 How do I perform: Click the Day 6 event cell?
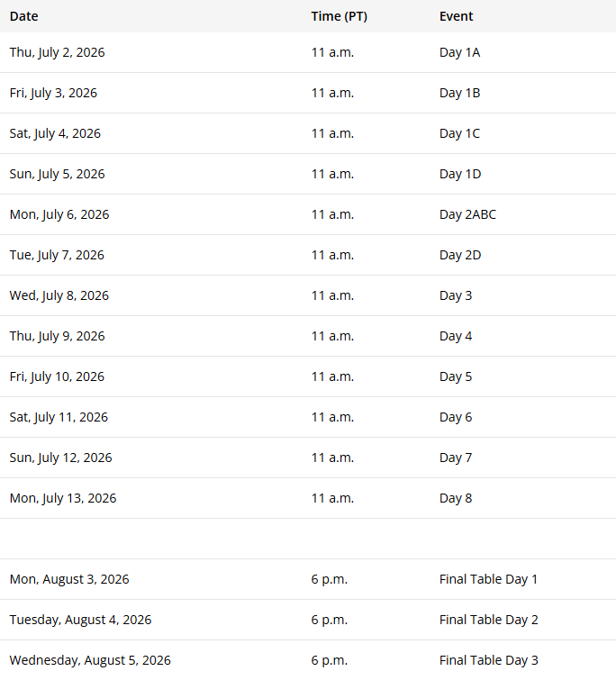coord(456,417)
